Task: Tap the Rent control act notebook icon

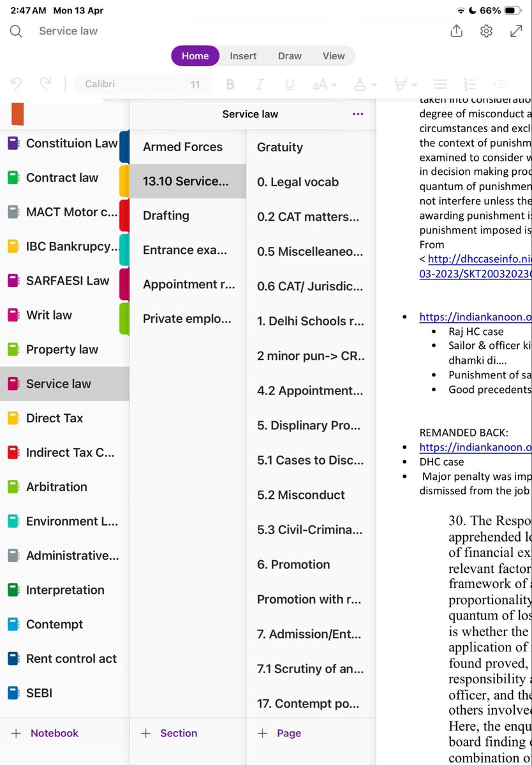Action: pyautogui.click(x=13, y=658)
